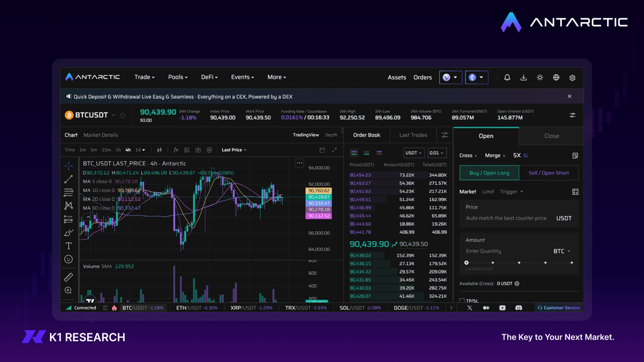Select the text tool in chart toolbar

click(69, 246)
